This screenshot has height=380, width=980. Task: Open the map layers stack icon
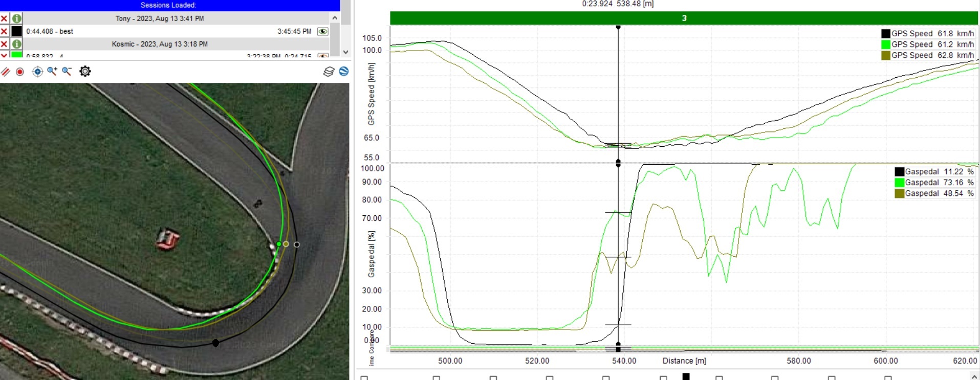[x=329, y=72]
